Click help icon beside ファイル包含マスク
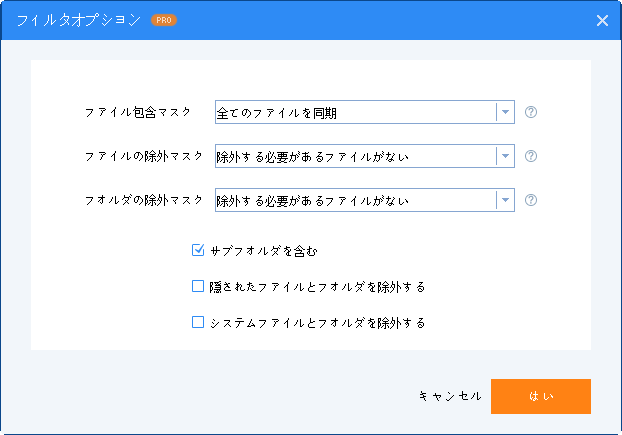 pos(531,112)
